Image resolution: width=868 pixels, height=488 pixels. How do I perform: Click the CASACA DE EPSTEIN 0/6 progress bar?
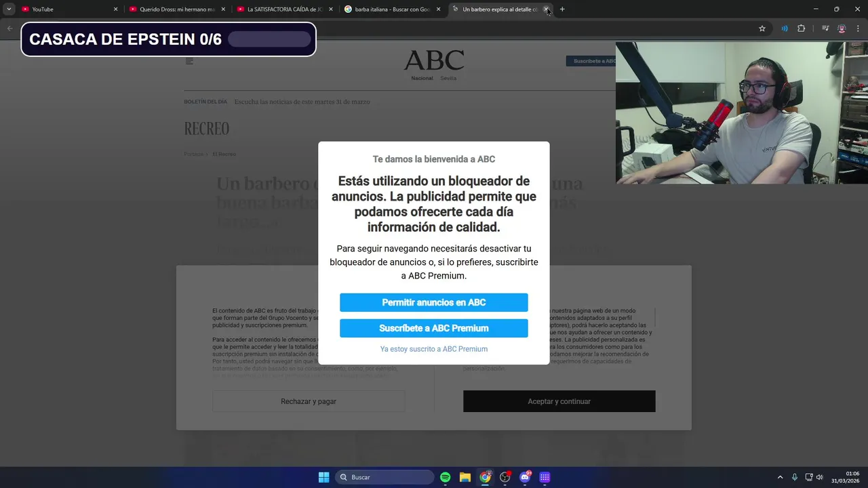point(269,39)
